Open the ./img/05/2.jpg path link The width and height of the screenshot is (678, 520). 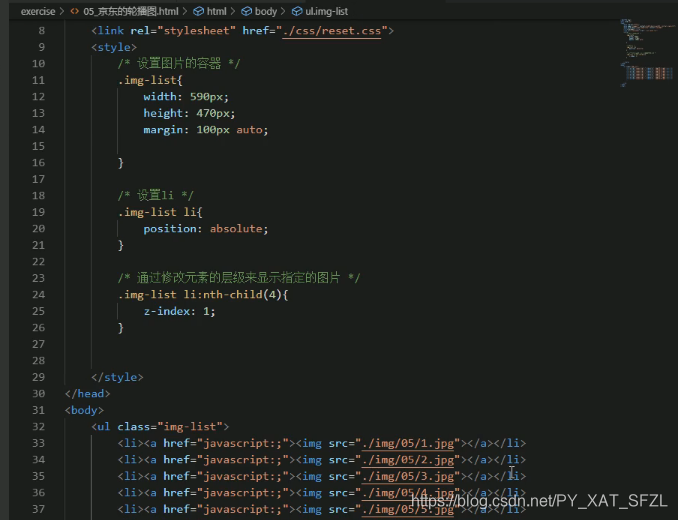408,459
